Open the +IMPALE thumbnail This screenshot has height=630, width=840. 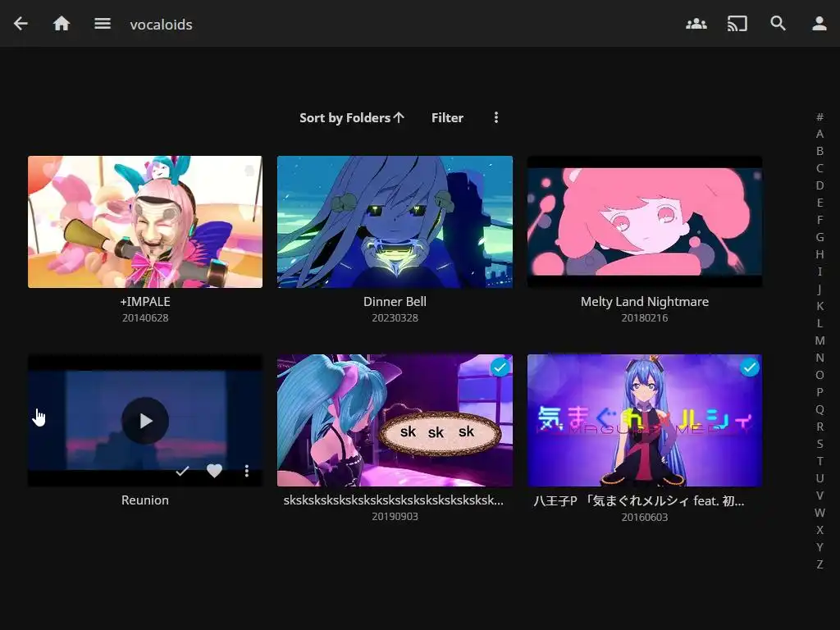(145, 221)
